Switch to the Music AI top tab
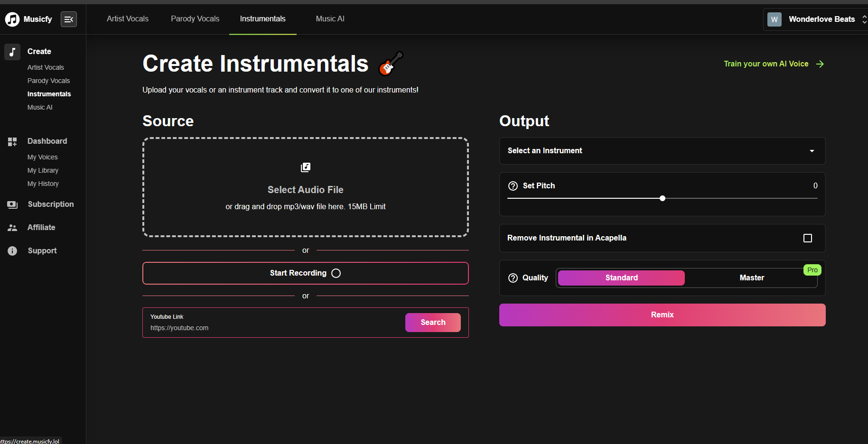The width and height of the screenshot is (868, 444). point(330,19)
